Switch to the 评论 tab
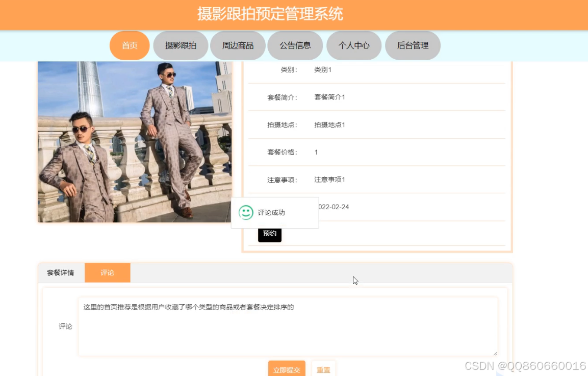The image size is (588, 376). coord(107,272)
